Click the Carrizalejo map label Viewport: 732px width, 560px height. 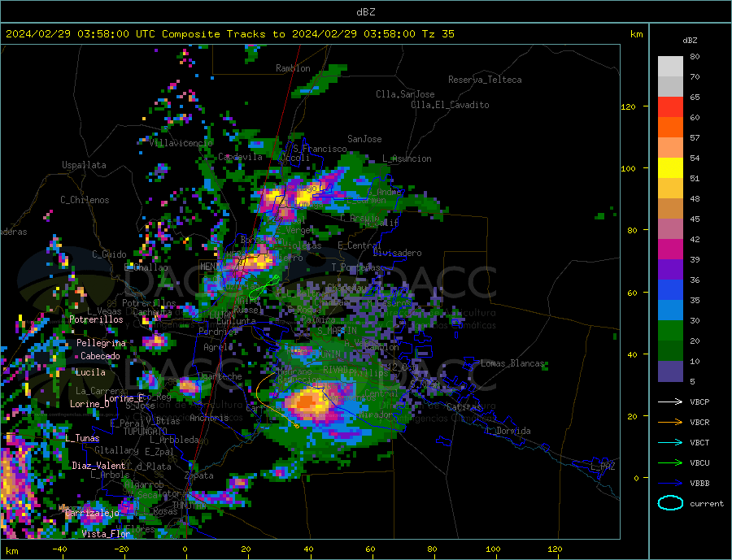click(92, 514)
